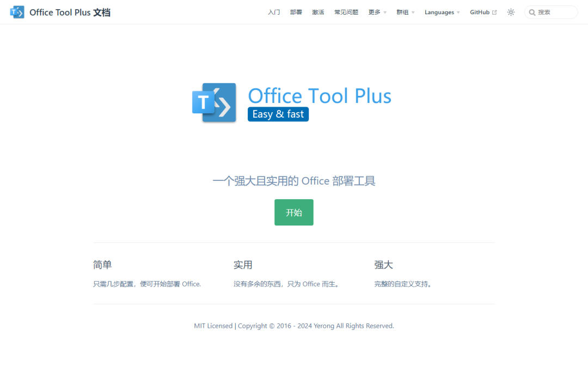Click the Easy & fast badge
Viewport: 588px width, 367px height.
(x=278, y=114)
